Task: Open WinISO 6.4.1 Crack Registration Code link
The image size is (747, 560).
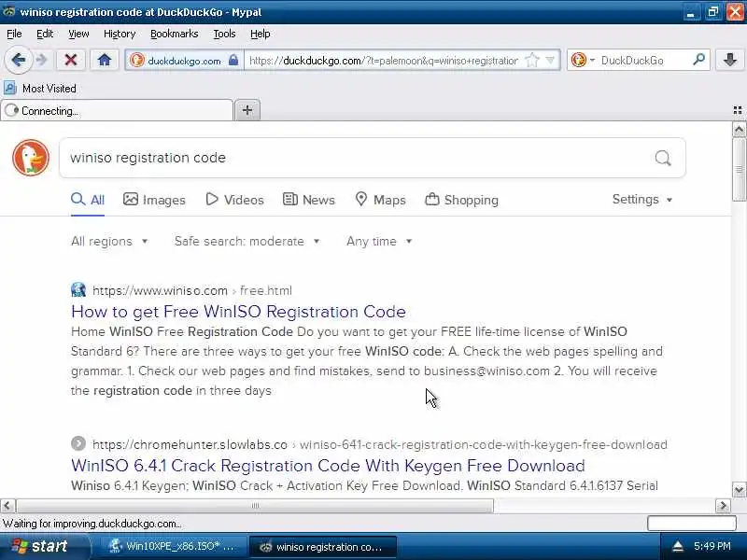Action: pyautogui.click(x=328, y=465)
